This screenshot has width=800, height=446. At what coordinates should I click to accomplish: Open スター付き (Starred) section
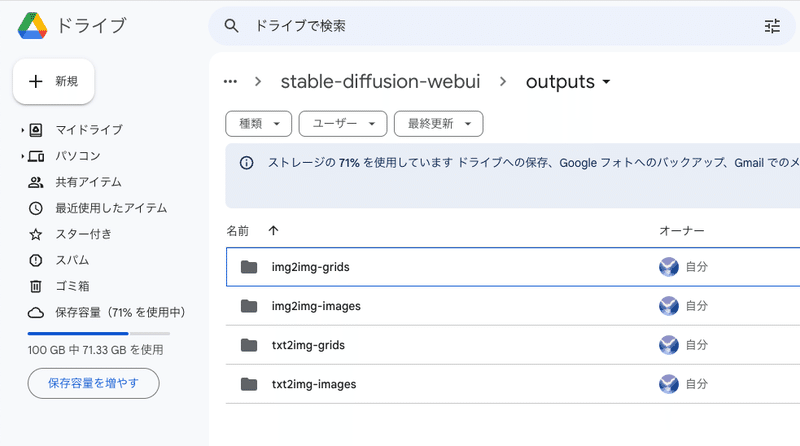click(x=83, y=234)
